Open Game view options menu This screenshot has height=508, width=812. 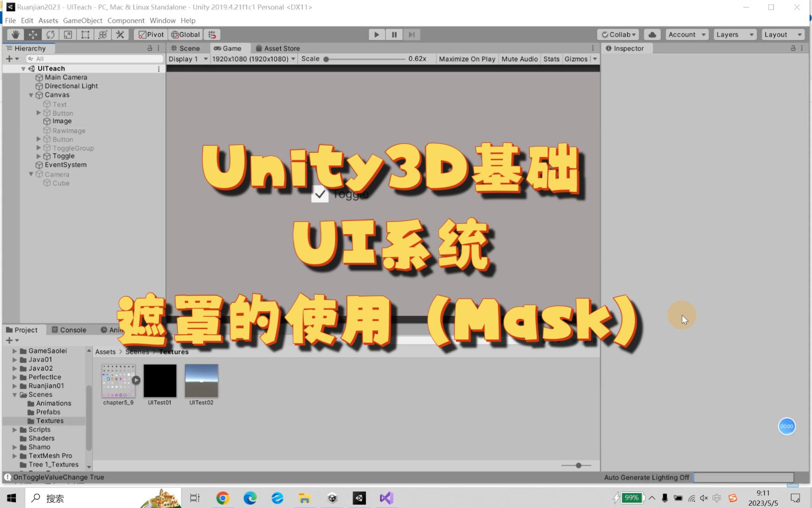[593, 48]
